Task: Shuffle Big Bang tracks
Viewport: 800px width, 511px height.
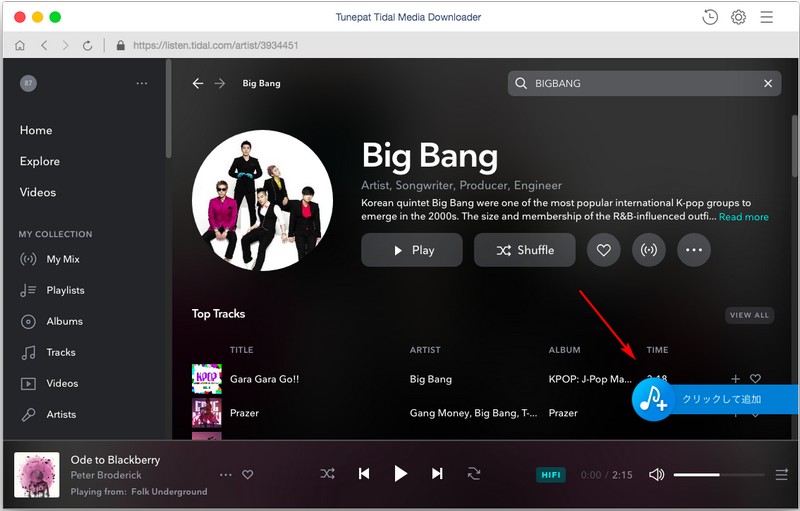Action: 524,250
